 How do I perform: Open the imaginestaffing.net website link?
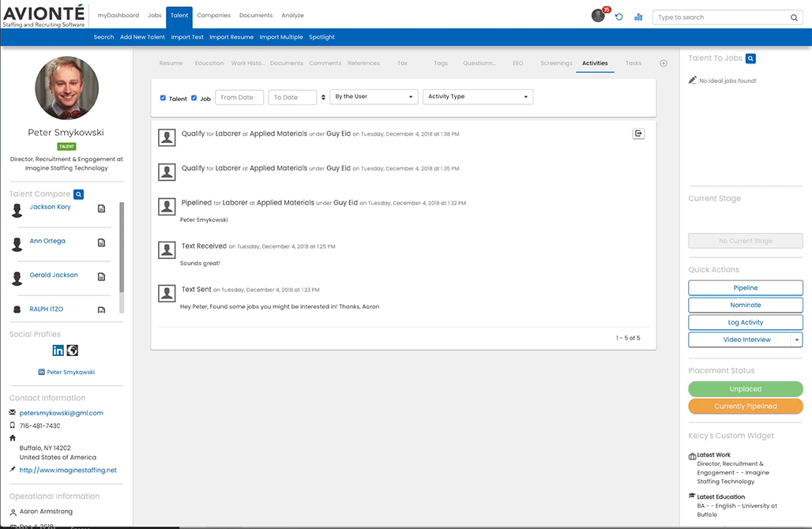tap(68, 470)
